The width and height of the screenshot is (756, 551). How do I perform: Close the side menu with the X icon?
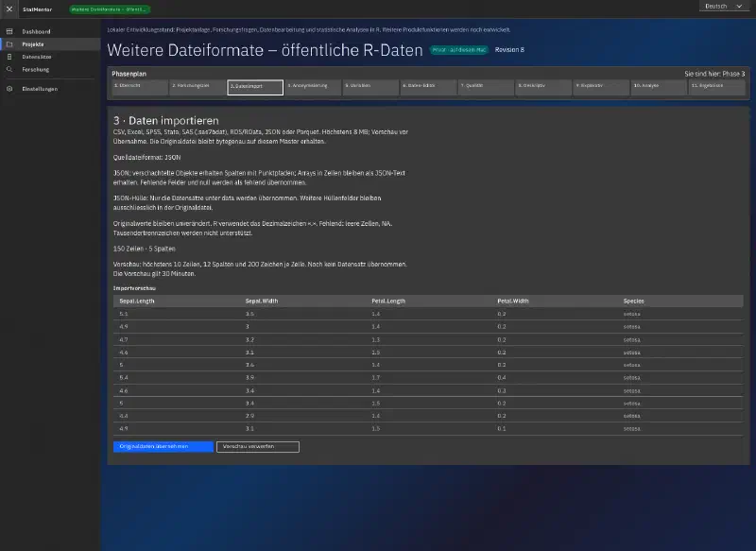9,9
